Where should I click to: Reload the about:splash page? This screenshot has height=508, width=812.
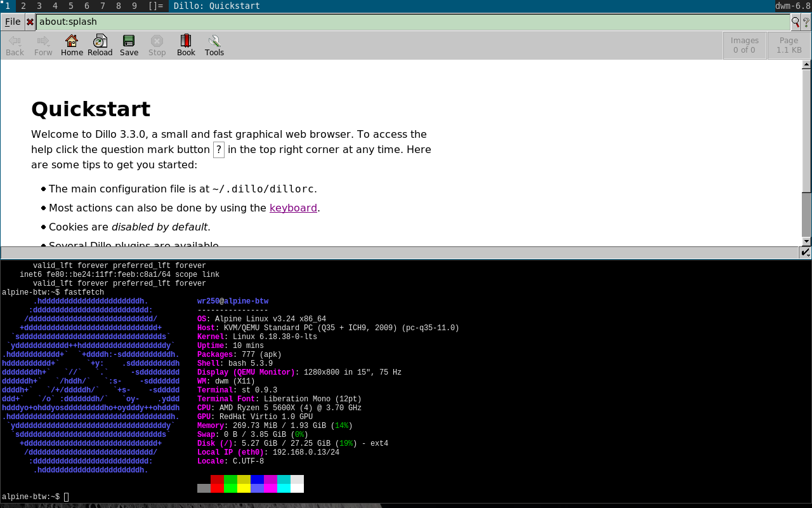tap(100, 46)
